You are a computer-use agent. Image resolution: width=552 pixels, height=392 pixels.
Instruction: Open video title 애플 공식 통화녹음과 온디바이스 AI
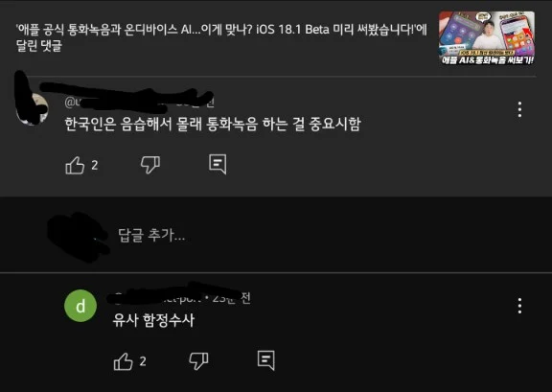click(x=221, y=37)
